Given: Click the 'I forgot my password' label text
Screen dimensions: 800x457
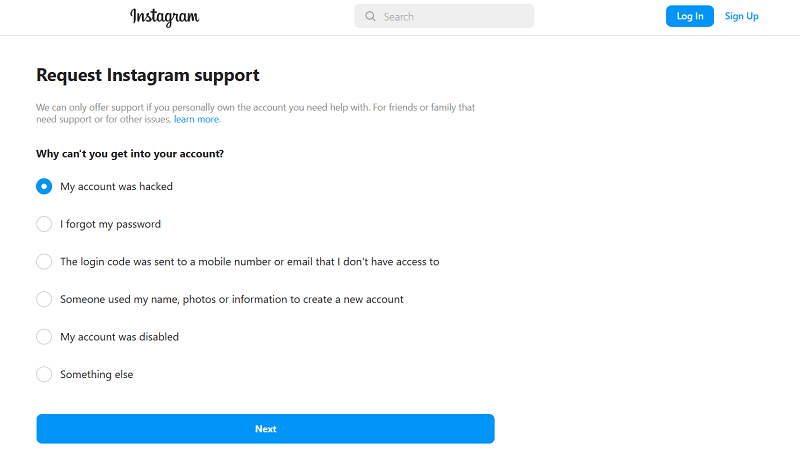Looking at the screenshot, I should pos(110,224).
